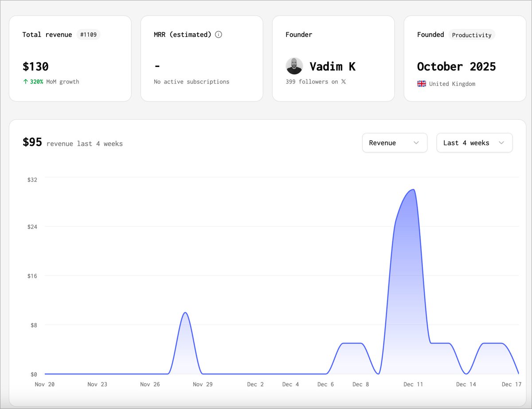Viewport: 532px width, 409px height.
Task: Click the October 2025 founded date
Action: click(456, 67)
